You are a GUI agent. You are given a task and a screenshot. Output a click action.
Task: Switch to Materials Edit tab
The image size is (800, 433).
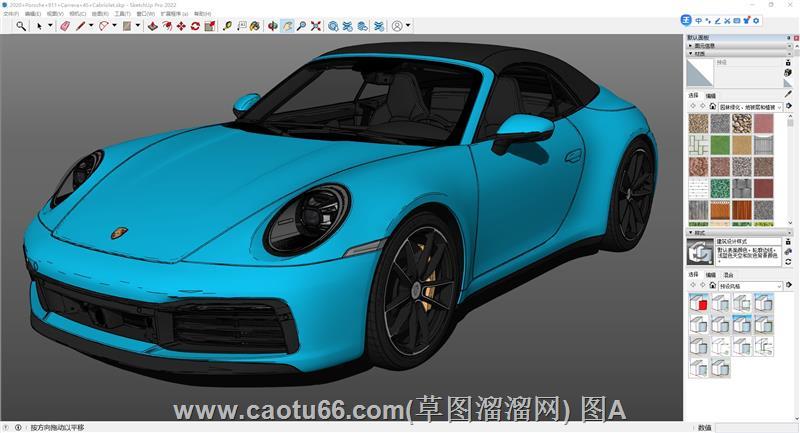point(710,96)
